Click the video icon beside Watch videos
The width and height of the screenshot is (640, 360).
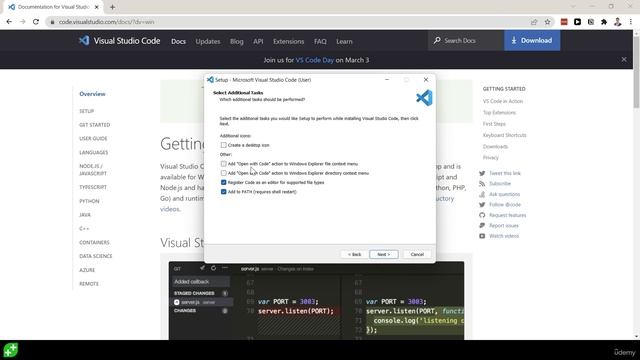pyautogui.click(x=482, y=236)
